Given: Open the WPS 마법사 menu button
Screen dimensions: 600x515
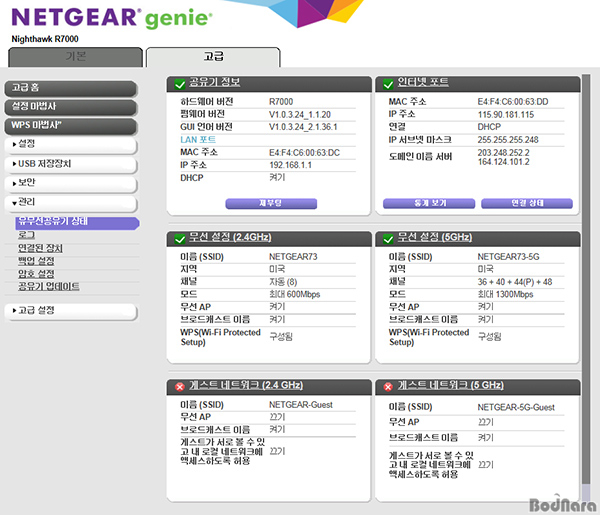Looking at the screenshot, I should (x=71, y=125).
